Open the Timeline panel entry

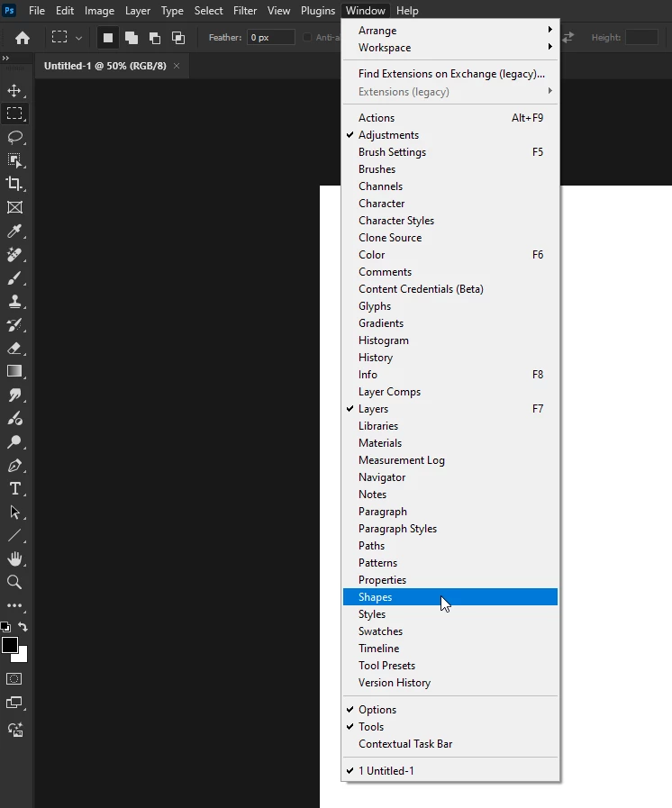pos(450,649)
